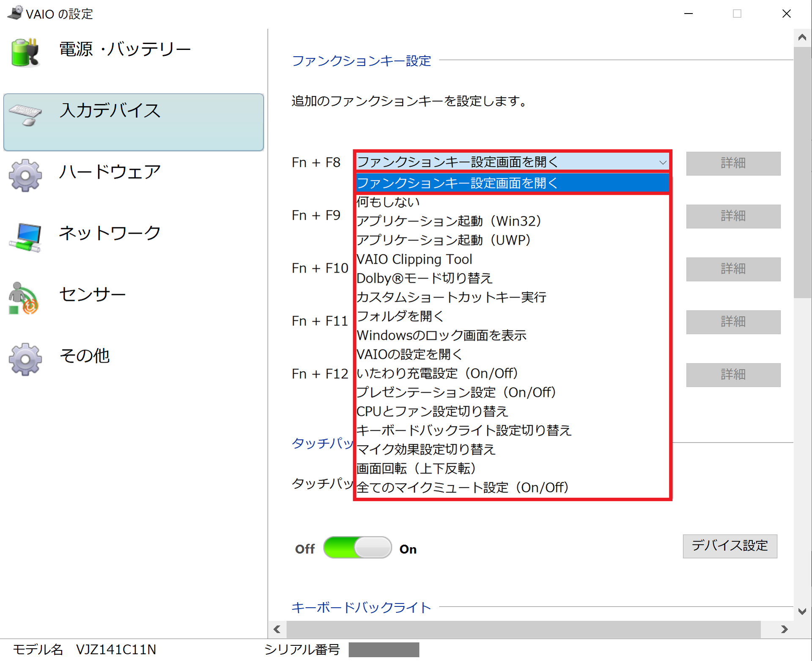The image size is (812, 661).
Task: Click the horizontal scrollbar left arrow
Action: tap(277, 629)
